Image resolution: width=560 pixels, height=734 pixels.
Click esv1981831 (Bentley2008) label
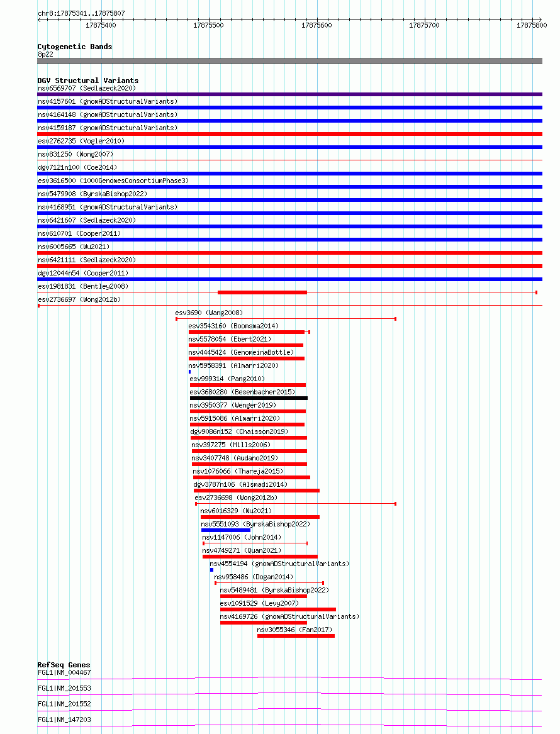pos(83,286)
